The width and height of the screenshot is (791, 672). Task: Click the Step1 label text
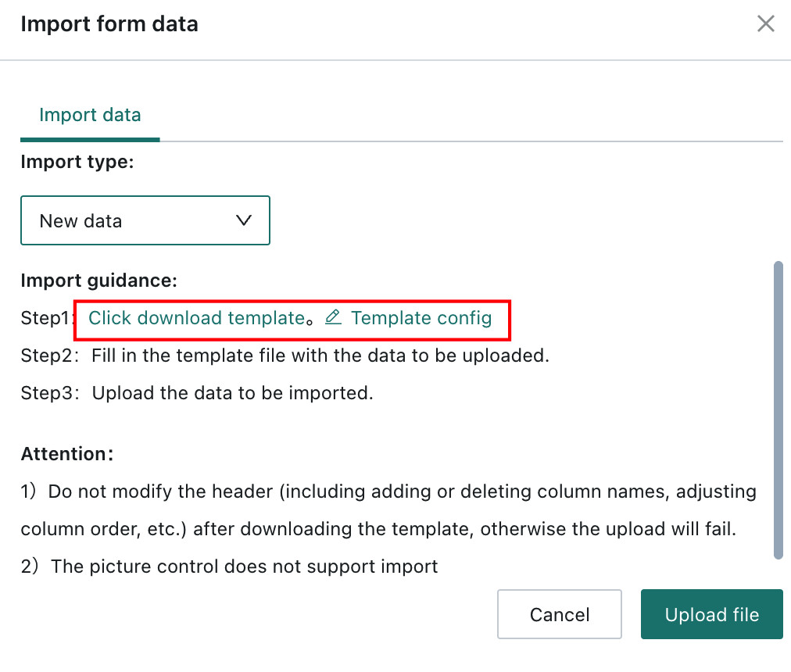[x=46, y=318]
